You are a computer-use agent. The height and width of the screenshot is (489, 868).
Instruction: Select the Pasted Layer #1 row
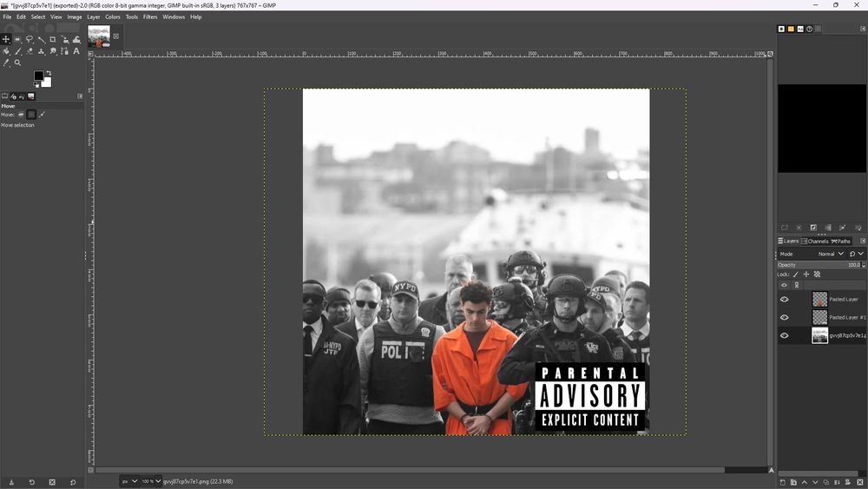click(x=821, y=317)
